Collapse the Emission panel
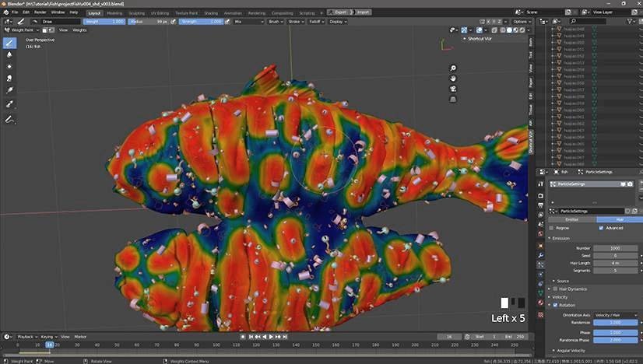The width and height of the screenshot is (643, 364). [560, 238]
